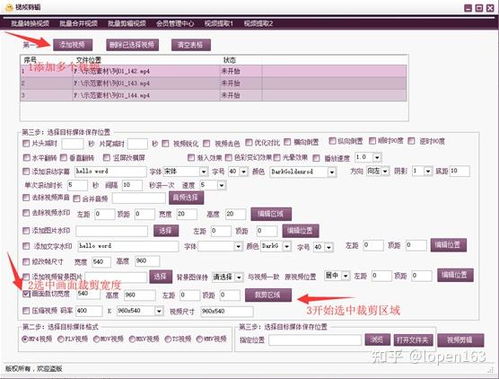Open the 批量剪辑视频 menu
This screenshot has width=499, height=379.
point(127,24)
